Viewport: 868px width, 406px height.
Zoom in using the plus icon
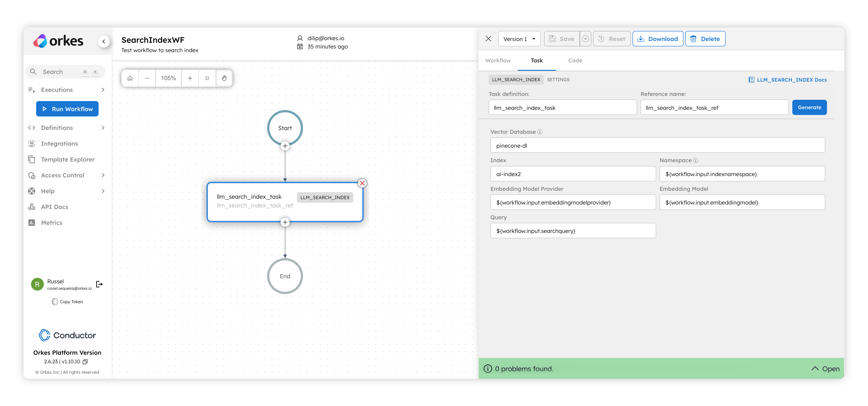[x=190, y=78]
